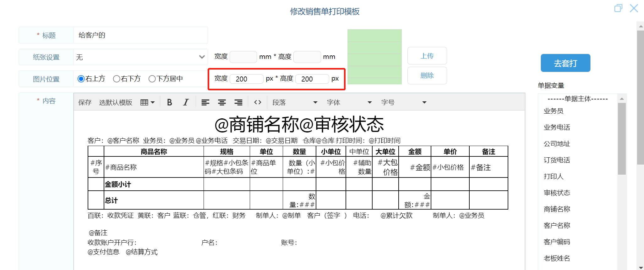The image size is (644, 270).
Task: Click the 金额小计 table cell
Action: (154, 184)
